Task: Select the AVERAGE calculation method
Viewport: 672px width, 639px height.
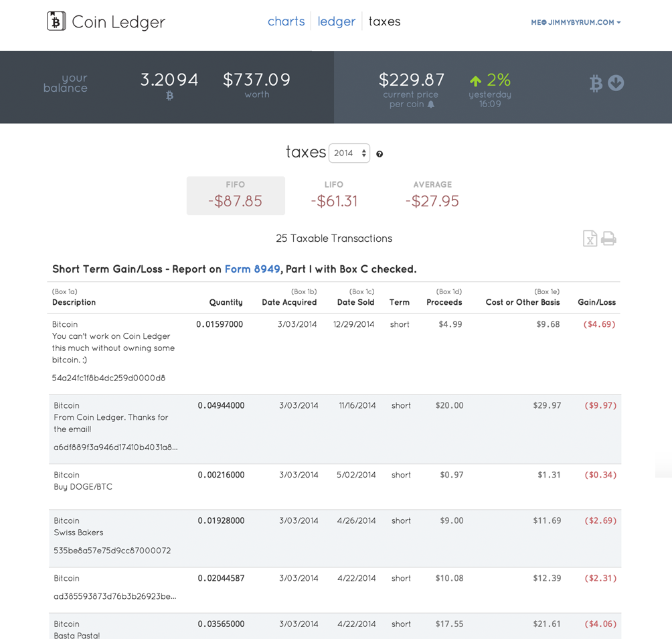Action: [x=432, y=196]
